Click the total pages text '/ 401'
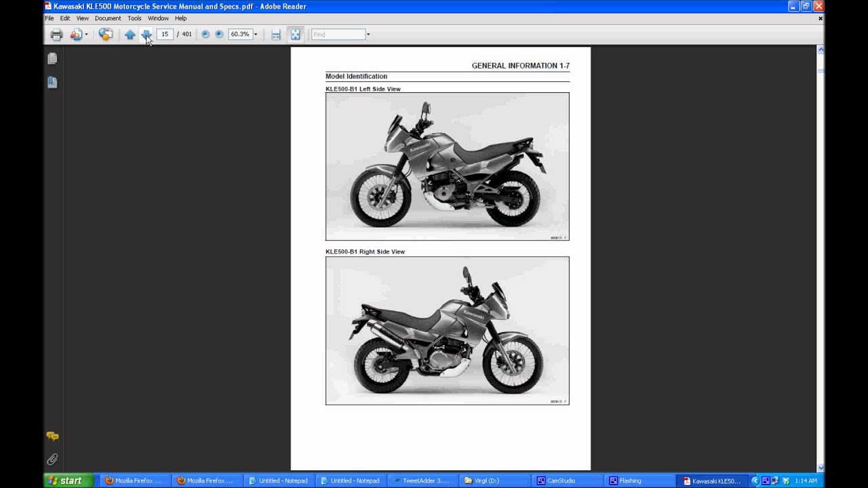Viewport: 868px width, 488px height. 184,34
